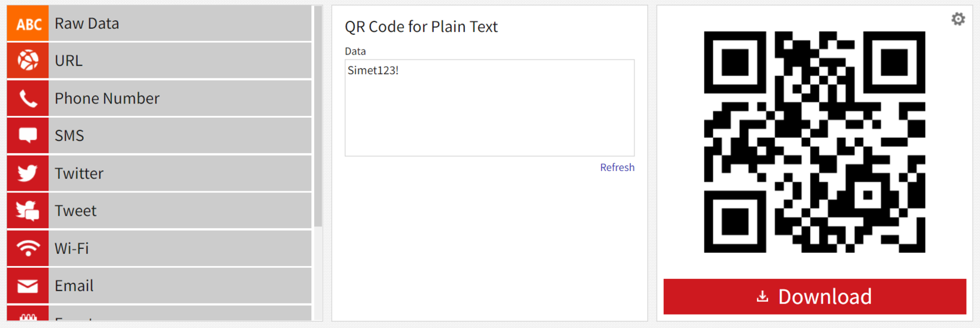Click the generated QR code image

point(814,142)
